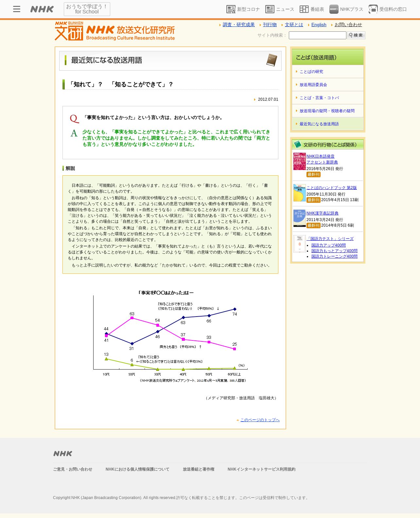The image size is (420, 518).
Task: Open 放送現場の疑問・視聴者の疑問 sidebar item
Action: (327, 111)
